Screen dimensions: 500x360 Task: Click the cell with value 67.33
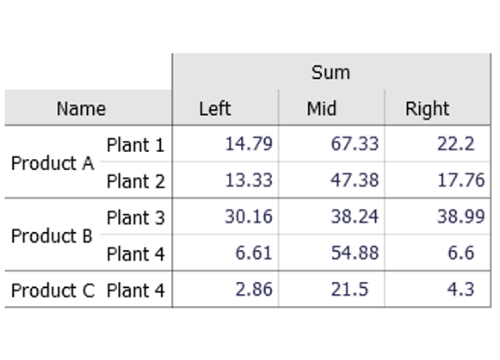[x=331, y=144]
